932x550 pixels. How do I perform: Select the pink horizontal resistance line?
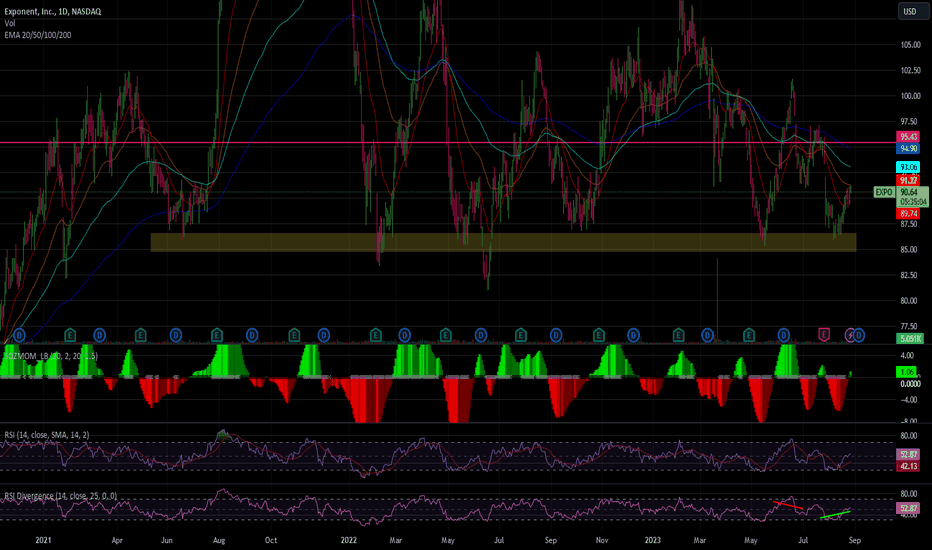[x=448, y=143]
